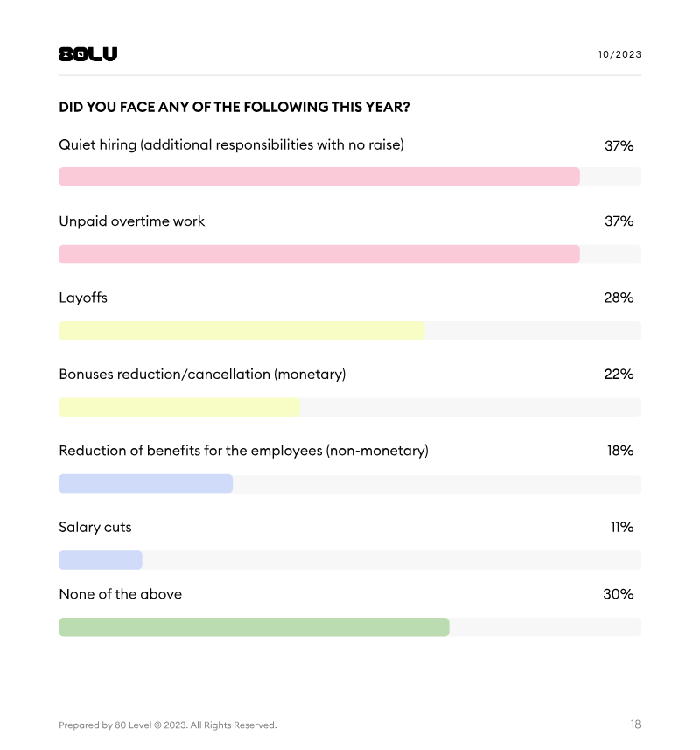Click the blue Reduction of benefits bar

[145, 484]
